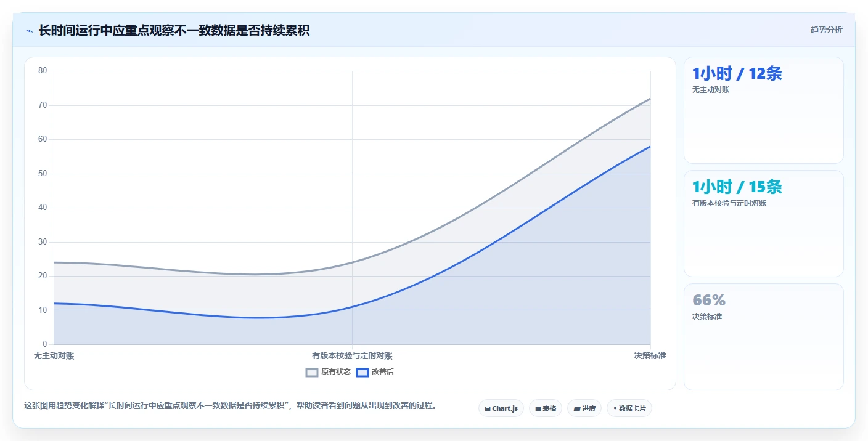Select the 1小时 / 15条 stat card
Screen dimensions: 868x441
pyautogui.click(x=763, y=224)
